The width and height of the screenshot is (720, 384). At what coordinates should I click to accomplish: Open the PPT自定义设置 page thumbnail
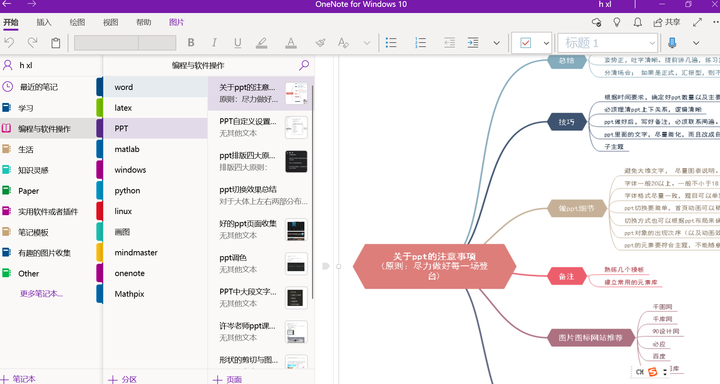[296, 127]
